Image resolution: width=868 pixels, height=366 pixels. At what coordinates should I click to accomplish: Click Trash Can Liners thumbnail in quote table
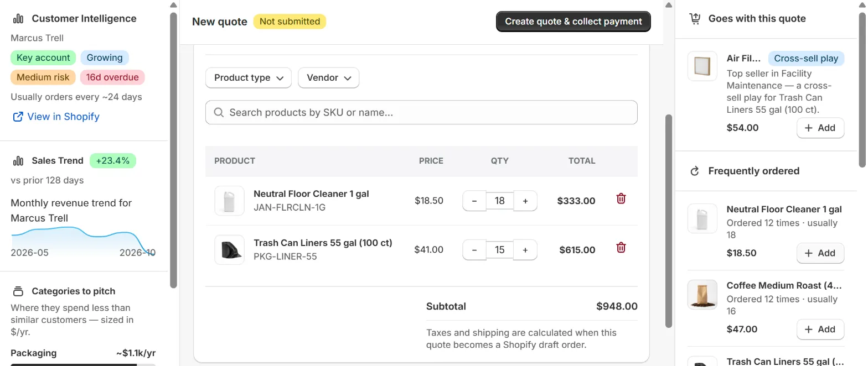229,249
